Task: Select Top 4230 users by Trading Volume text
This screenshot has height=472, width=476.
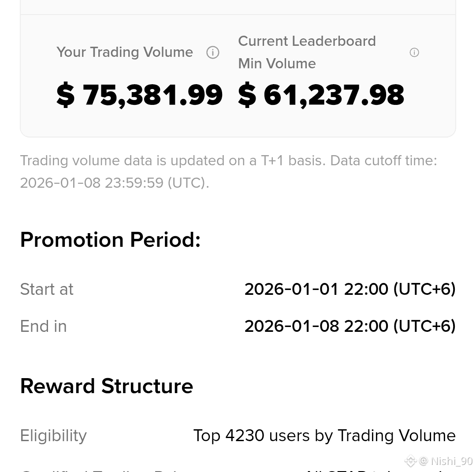Action: 324,435
